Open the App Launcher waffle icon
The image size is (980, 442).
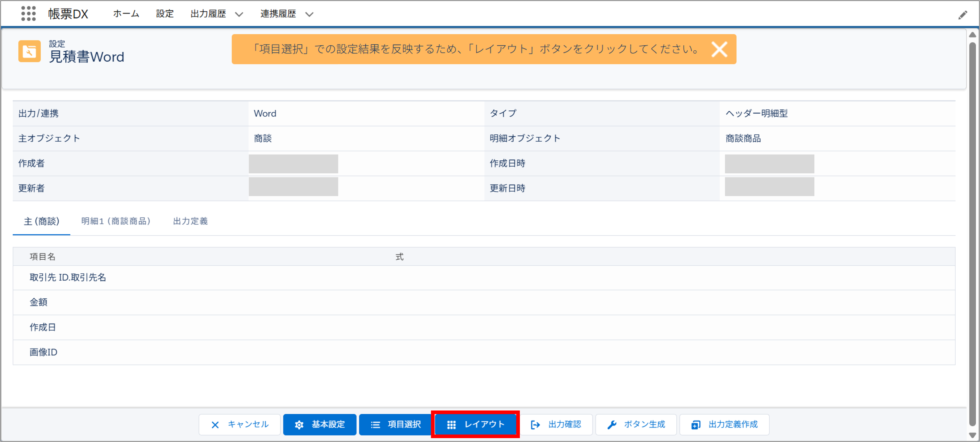28,14
